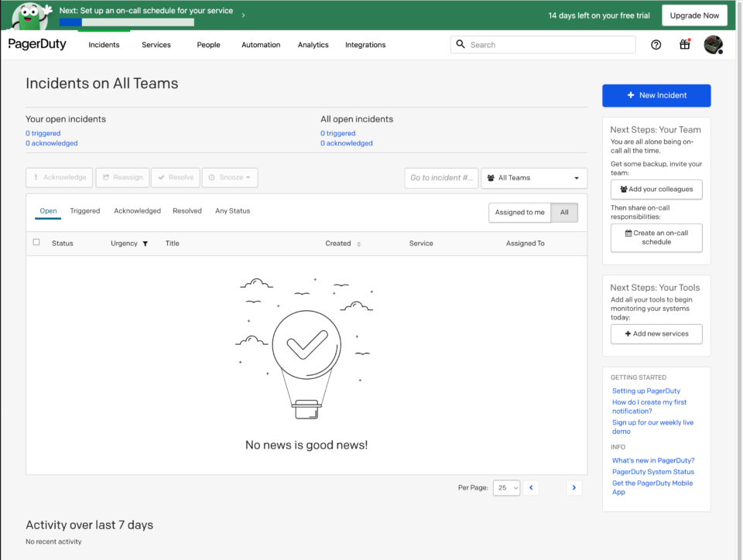Select the All filter toggle
This screenshot has height=560, width=743.
click(x=563, y=212)
